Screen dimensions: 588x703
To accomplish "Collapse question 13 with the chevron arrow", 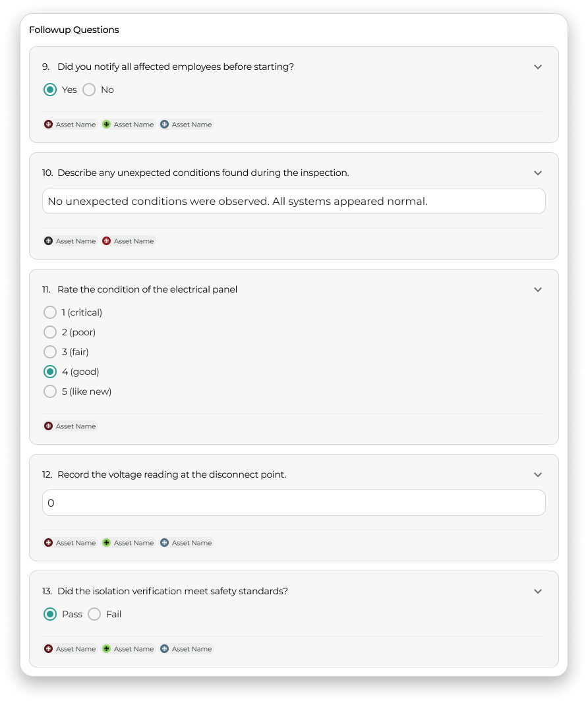I will (x=538, y=592).
